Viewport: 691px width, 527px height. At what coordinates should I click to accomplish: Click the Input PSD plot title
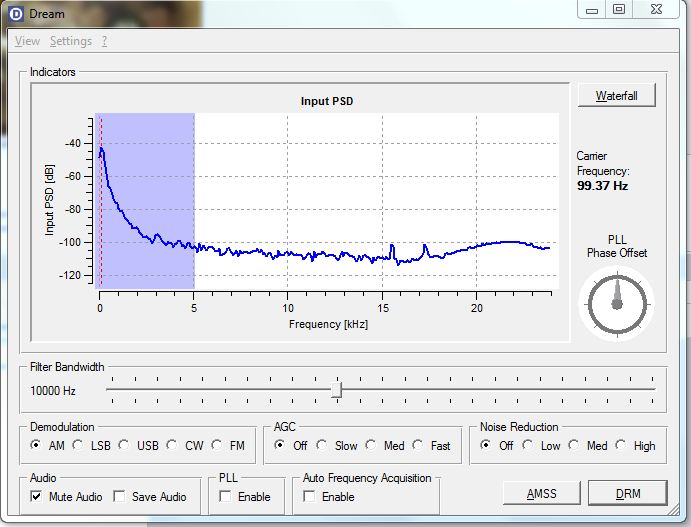[x=327, y=101]
